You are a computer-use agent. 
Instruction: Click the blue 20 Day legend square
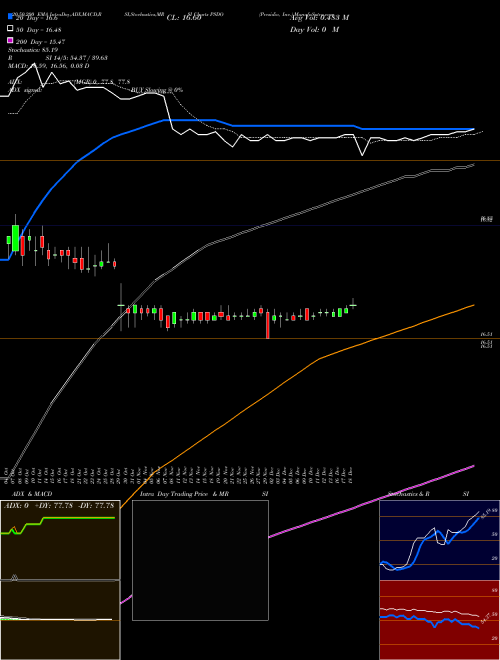click(10, 17)
